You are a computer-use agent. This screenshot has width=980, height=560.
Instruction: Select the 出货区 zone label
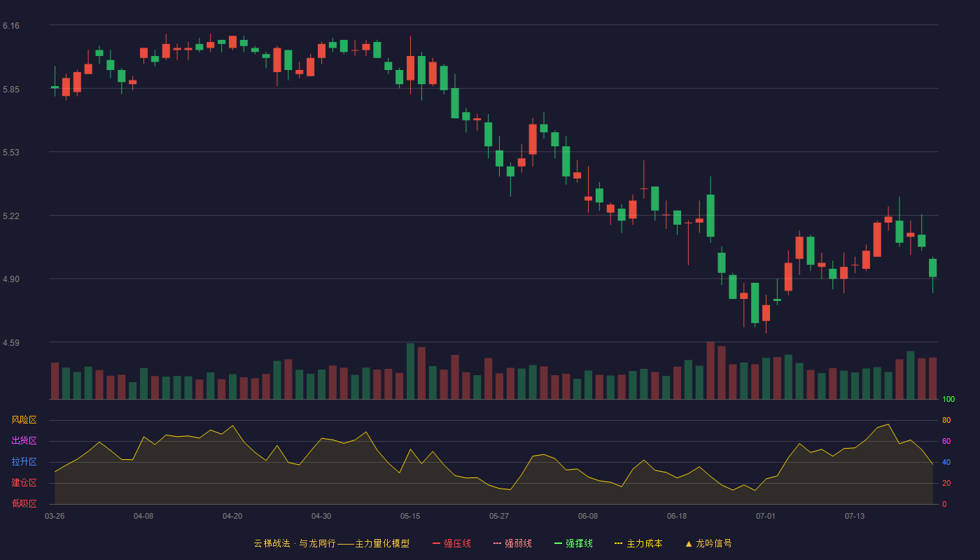pyautogui.click(x=24, y=441)
